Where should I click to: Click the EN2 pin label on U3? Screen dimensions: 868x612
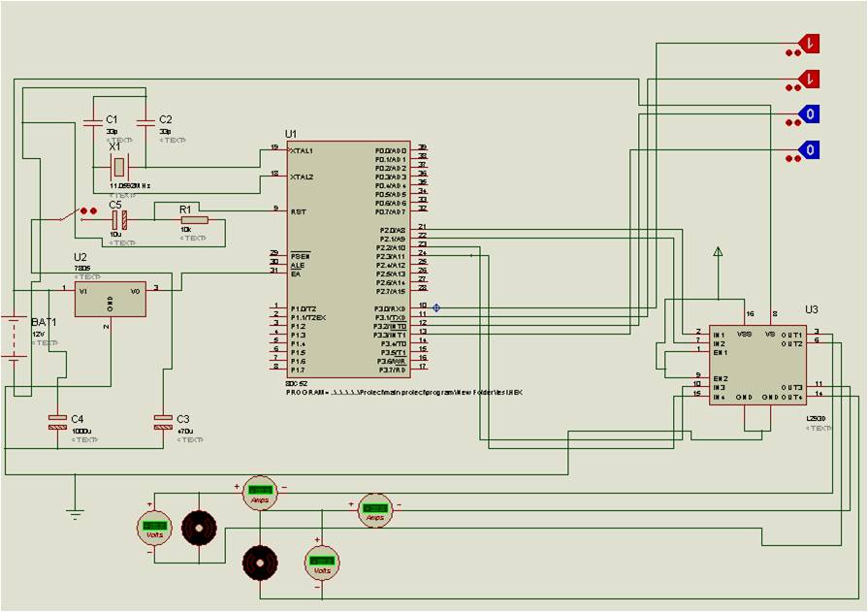click(721, 379)
